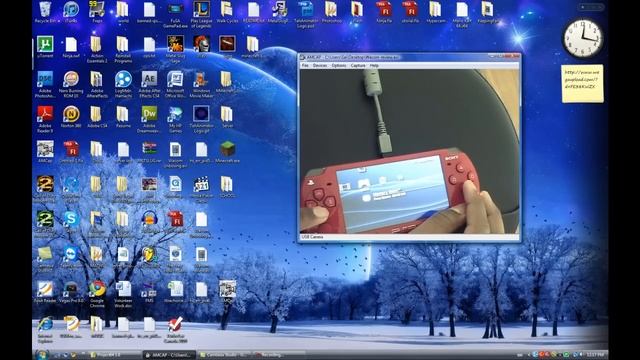Select the Nero Burning ROM shortcut
Screen dimensions: 640x360
[71, 84]
